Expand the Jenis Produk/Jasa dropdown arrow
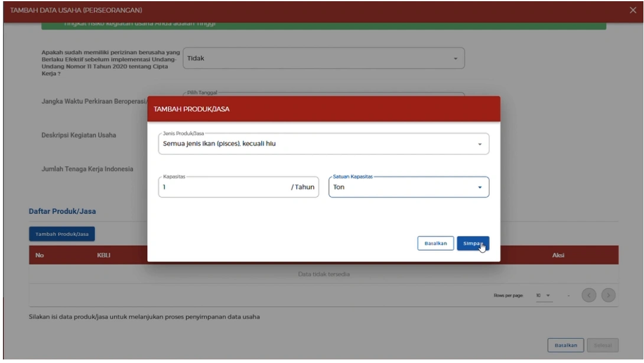Viewport: 644px width, 363px height. (x=479, y=144)
